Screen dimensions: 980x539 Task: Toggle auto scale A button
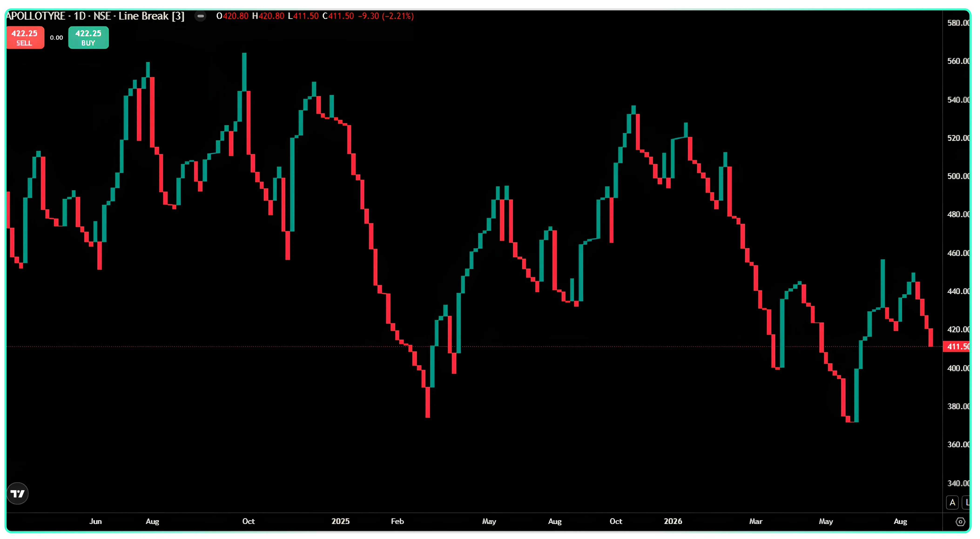pos(952,502)
